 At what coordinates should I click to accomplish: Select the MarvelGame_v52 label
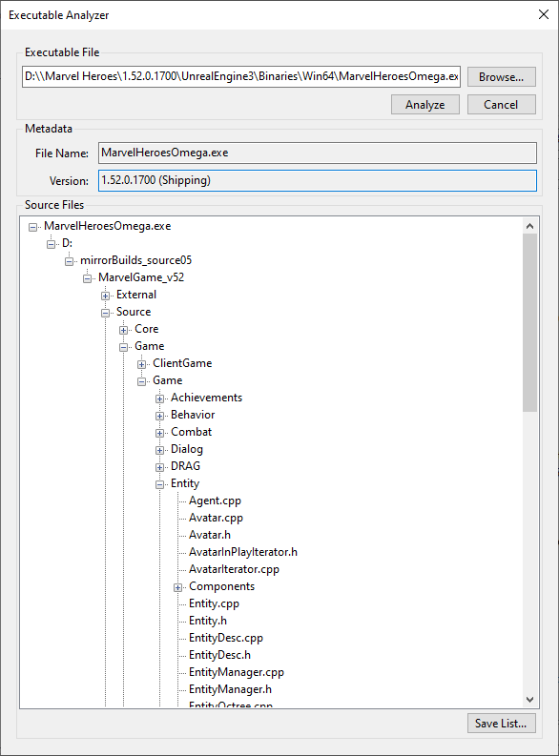click(141, 277)
